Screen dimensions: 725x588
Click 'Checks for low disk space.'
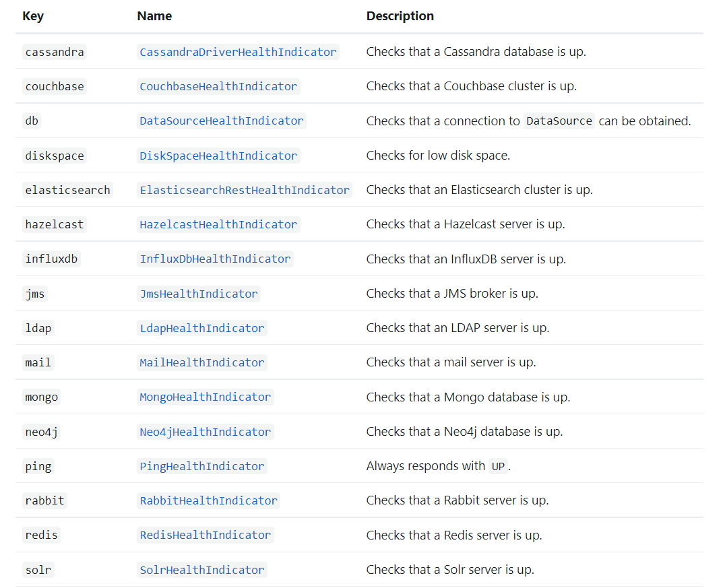click(439, 156)
